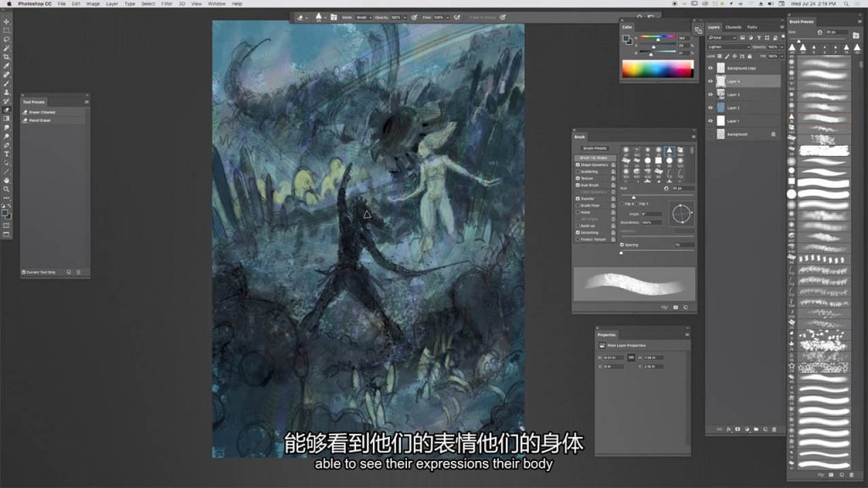The width and height of the screenshot is (868, 488).
Task: Open the Window menu
Action: (216, 4)
